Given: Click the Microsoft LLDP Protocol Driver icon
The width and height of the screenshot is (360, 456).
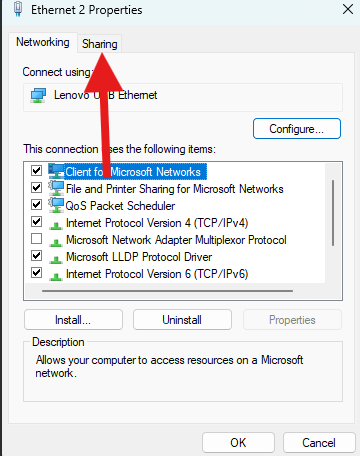Looking at the screenshot, I should click(56, 260).
